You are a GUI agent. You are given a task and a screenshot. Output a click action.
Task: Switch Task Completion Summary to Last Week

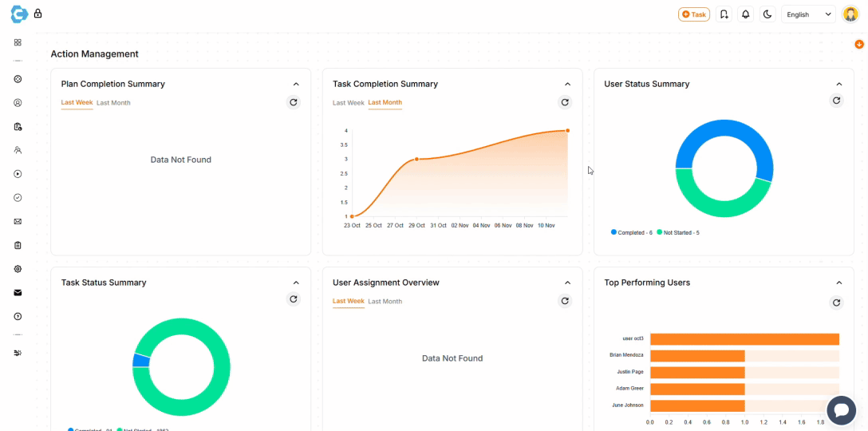[x=348, y=103]
